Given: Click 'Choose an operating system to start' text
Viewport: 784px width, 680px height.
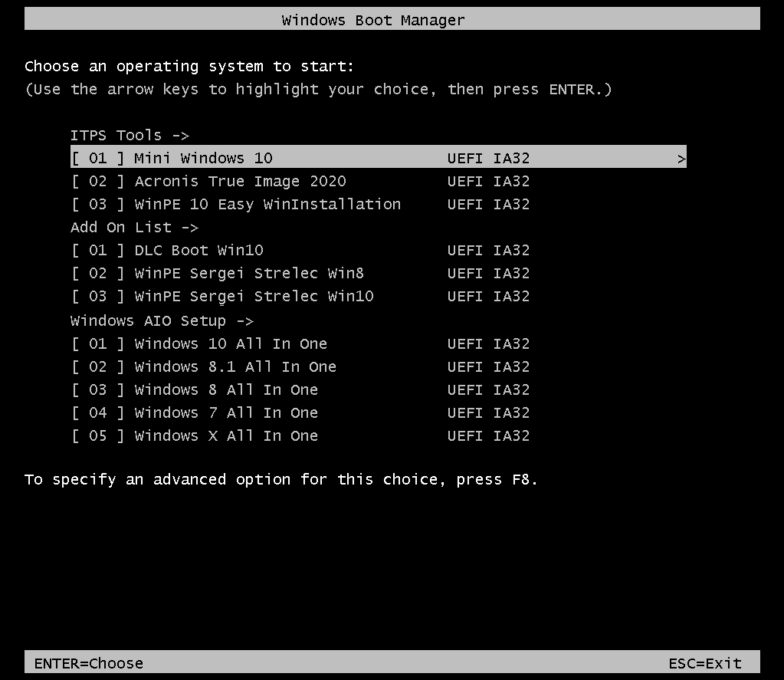Looking at the screenshot, I should click(x=189, y=67).
